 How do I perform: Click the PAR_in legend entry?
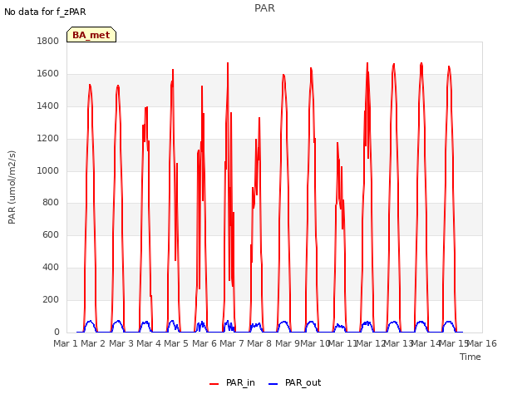[x=232, y=382]
